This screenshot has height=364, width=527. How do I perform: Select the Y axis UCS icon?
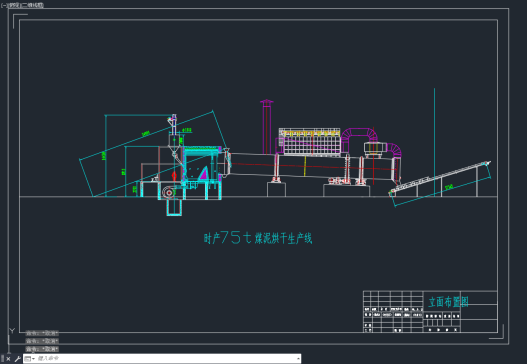tap(12, 331)
